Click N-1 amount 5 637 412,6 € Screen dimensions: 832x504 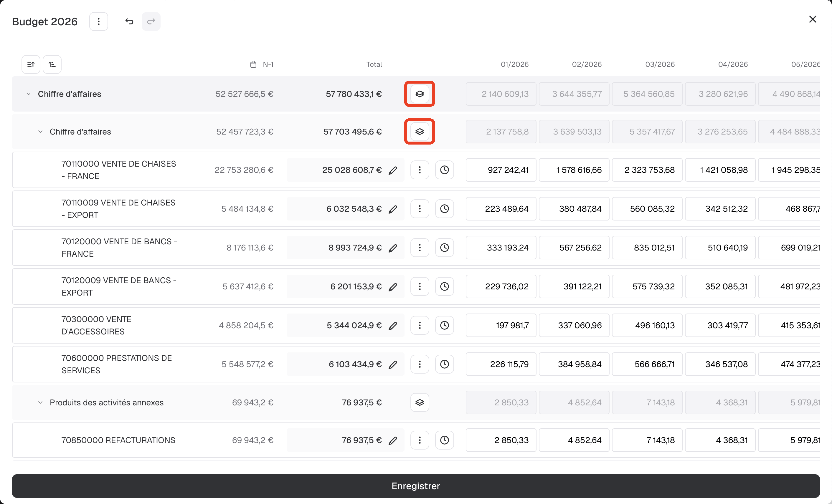click(x=248, y=287)
